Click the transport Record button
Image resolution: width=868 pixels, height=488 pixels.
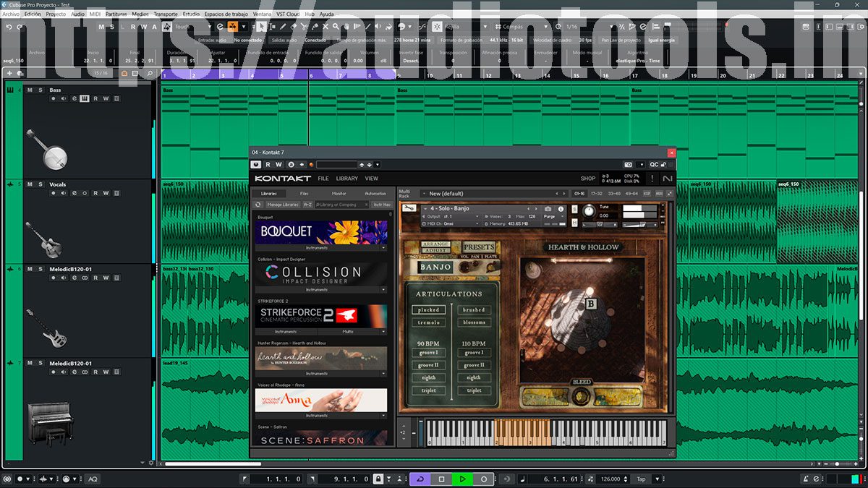coord(483,479)
